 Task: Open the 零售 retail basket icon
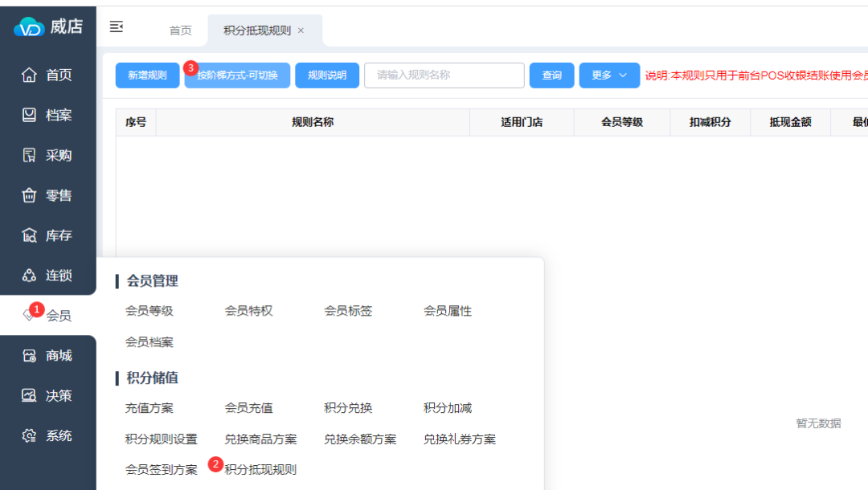[29, 195]
